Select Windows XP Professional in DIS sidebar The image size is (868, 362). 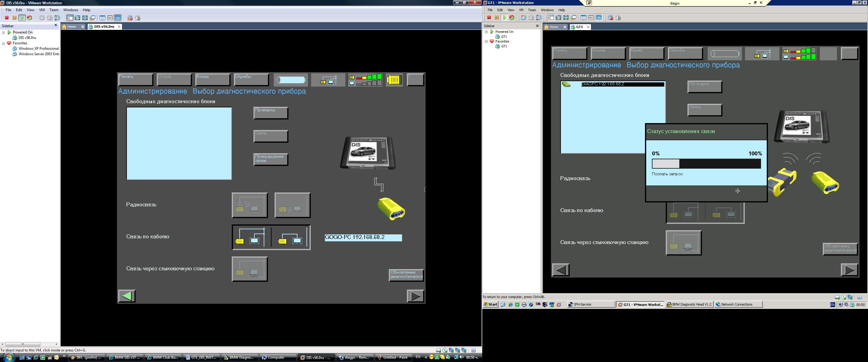pyautogui.click(x=36, y=49)
